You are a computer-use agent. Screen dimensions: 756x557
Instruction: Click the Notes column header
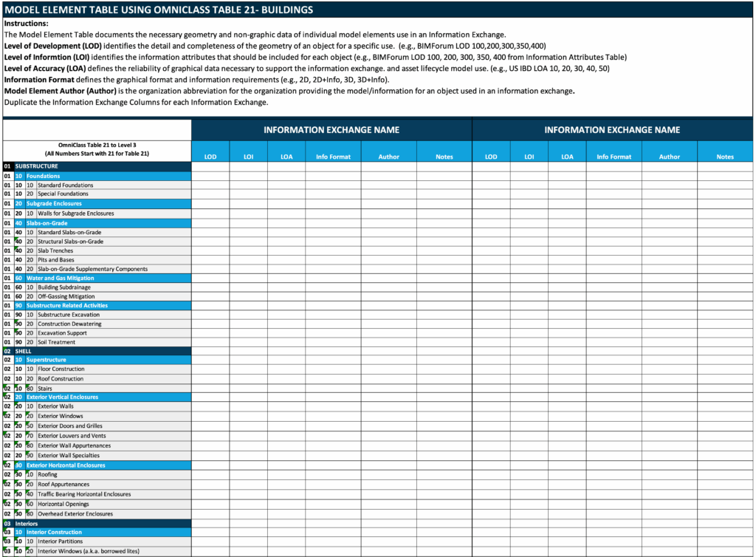[x=444, y=157]
